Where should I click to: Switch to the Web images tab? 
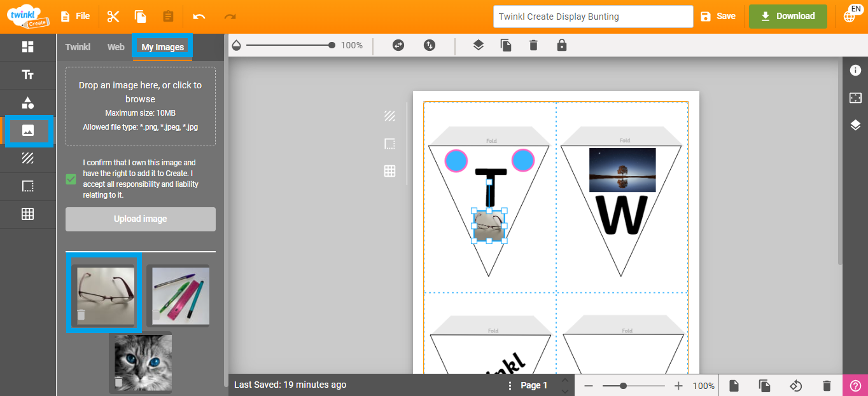116,47
